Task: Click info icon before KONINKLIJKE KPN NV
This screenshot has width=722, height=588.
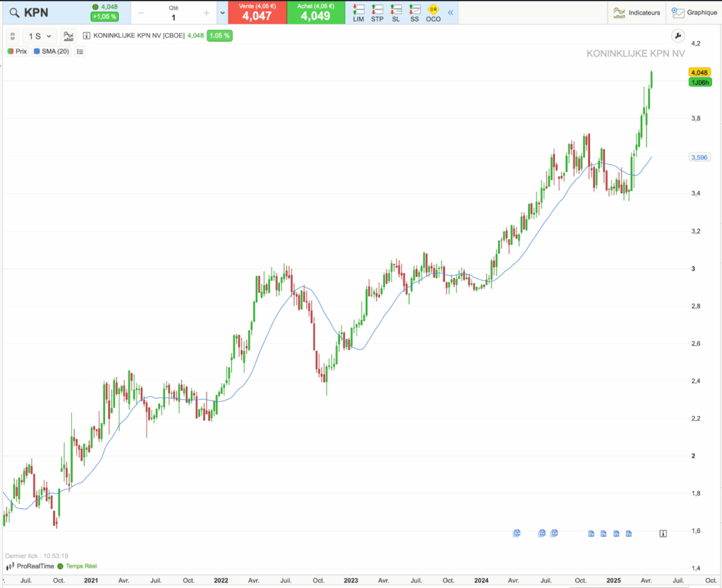Action: [86, 35]
